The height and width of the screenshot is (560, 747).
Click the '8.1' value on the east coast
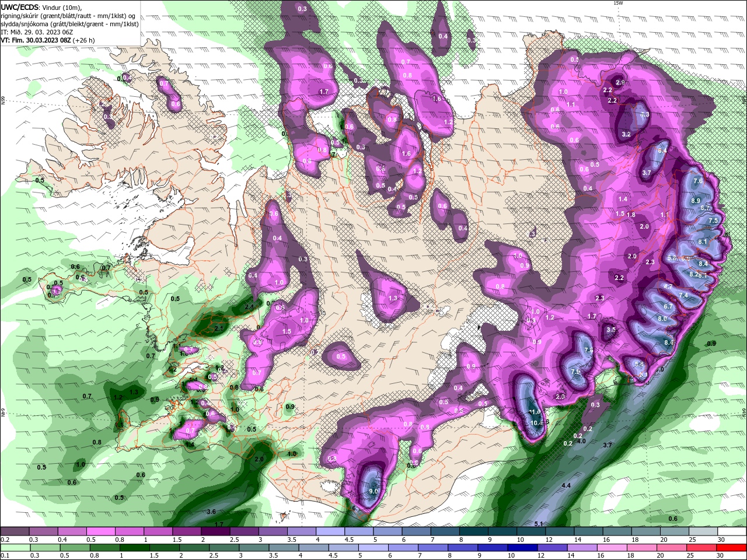click(x=703, y=242)
